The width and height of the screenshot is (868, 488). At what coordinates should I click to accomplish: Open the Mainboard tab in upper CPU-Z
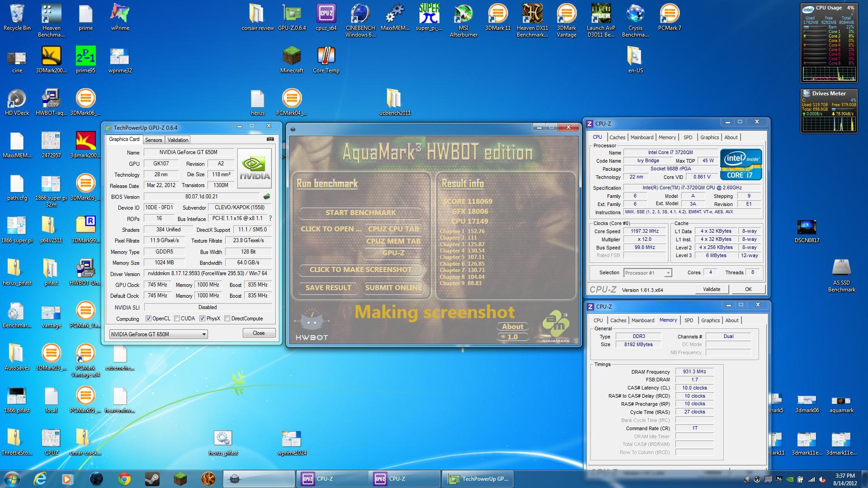(x=642, y=137)
